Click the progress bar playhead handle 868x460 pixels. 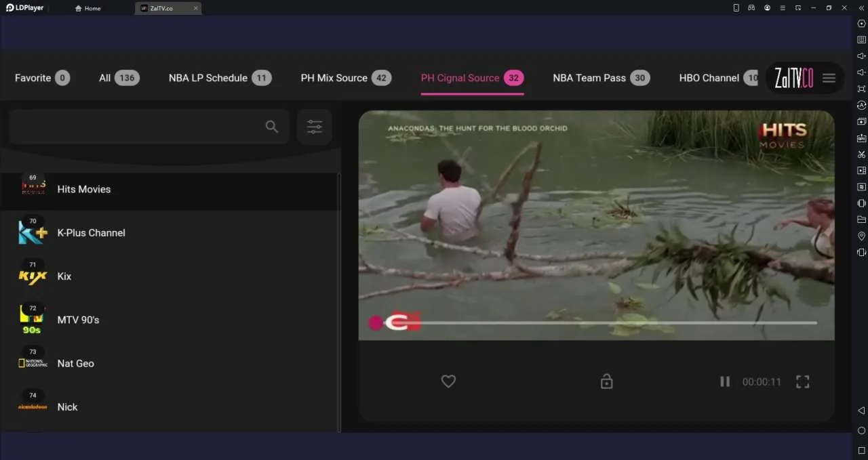376,322
